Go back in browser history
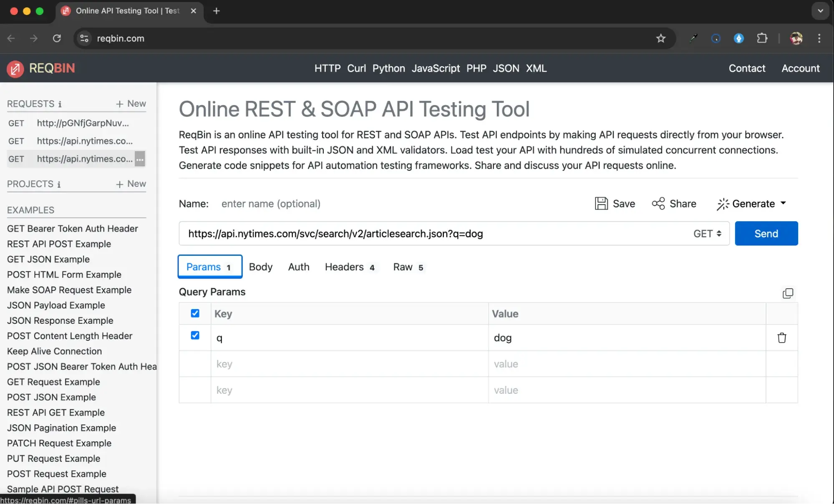 pos(11,38)
